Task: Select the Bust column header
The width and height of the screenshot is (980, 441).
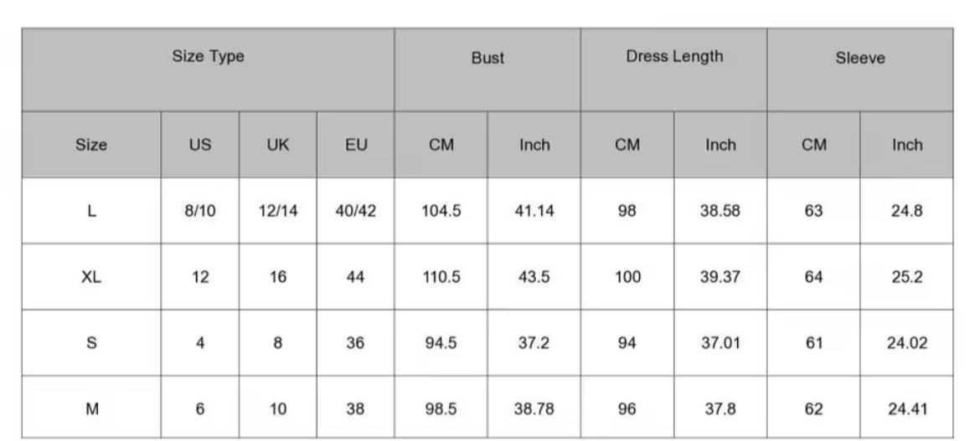Action: pos(487,59)
